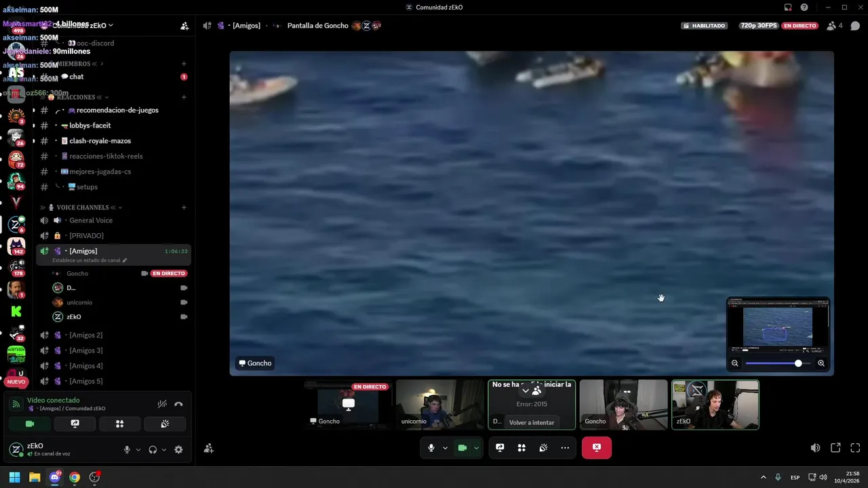Open reacciones-tiktok-reels channel

[x=113, y=156]
